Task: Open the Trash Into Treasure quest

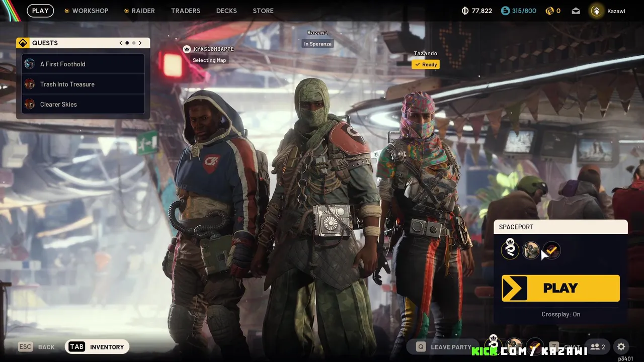Action: pyautogui.click(x=84, y=84)
